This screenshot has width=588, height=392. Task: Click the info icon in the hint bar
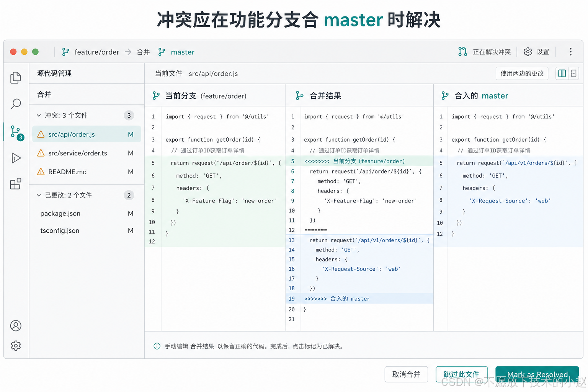point(157,346)
